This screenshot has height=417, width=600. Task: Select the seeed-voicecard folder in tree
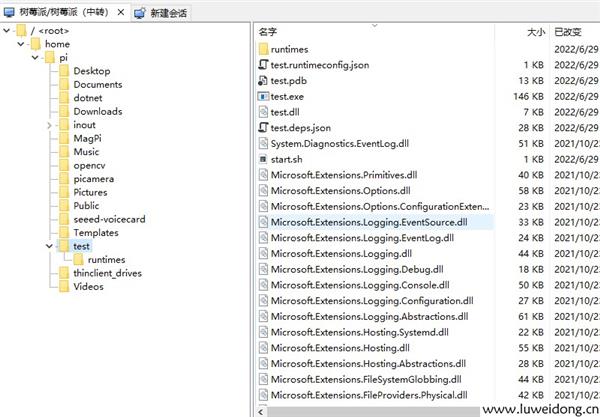click(x=108, y=219)
